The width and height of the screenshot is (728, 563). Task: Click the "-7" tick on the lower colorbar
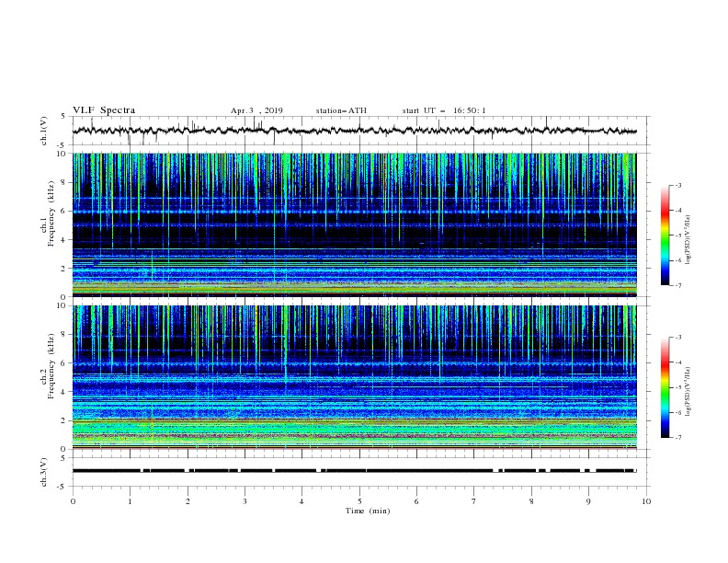tap(677, 438)
